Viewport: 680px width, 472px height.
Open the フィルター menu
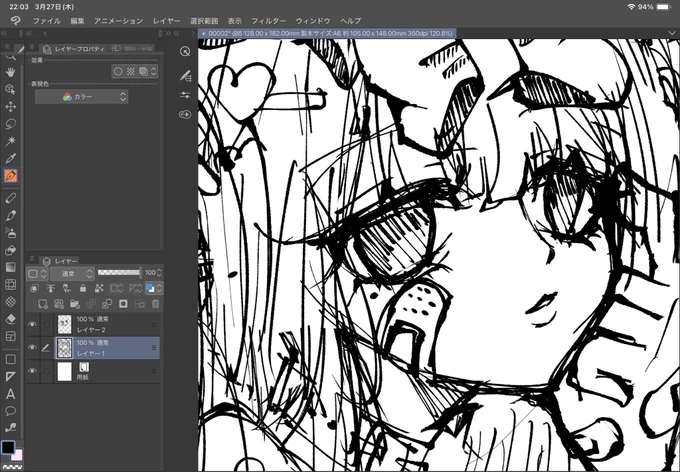point(268,21)
